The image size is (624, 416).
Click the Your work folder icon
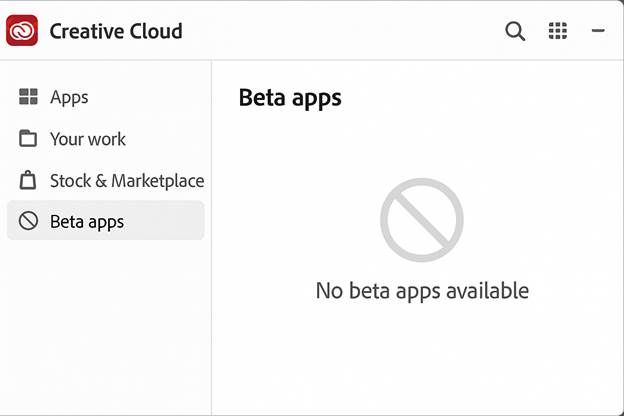pos(28,139)
